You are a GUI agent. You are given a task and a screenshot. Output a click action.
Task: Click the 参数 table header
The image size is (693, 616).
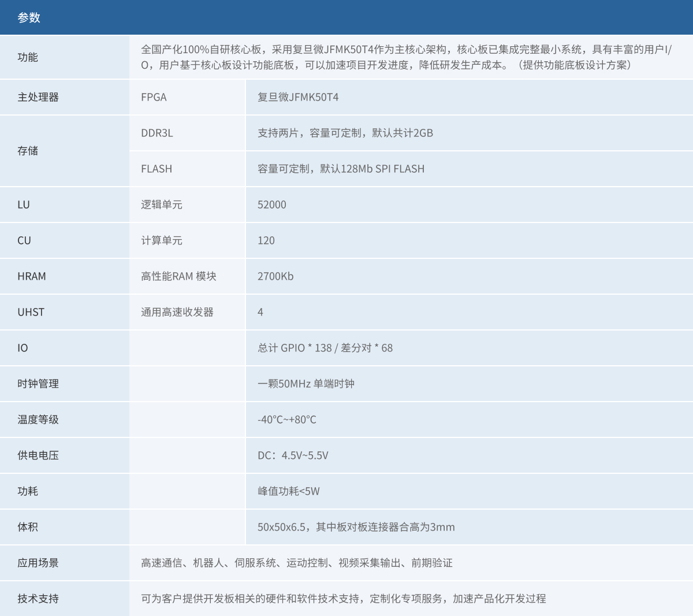tap(29, 18)
